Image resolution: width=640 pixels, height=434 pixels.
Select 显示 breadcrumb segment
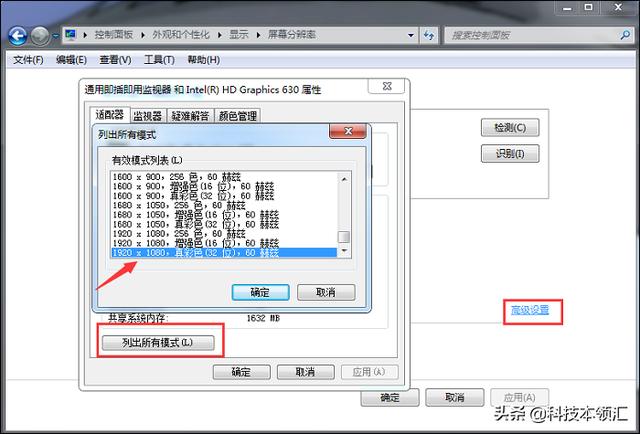[x=239, y=35]
